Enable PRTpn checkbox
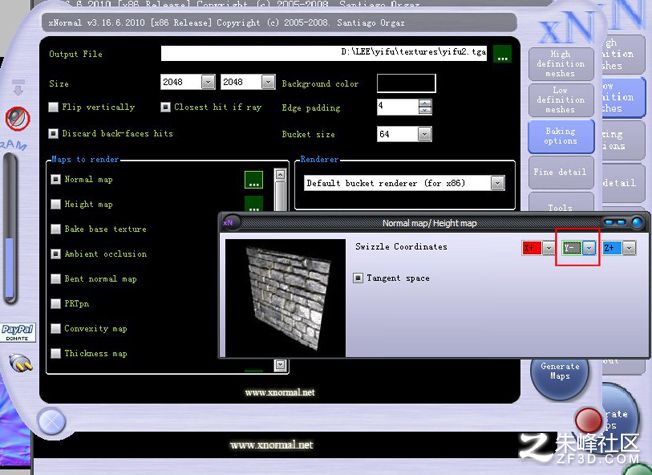Image resolution: width=652 pixels, height=475 pixels. click(x=55, y=304)
